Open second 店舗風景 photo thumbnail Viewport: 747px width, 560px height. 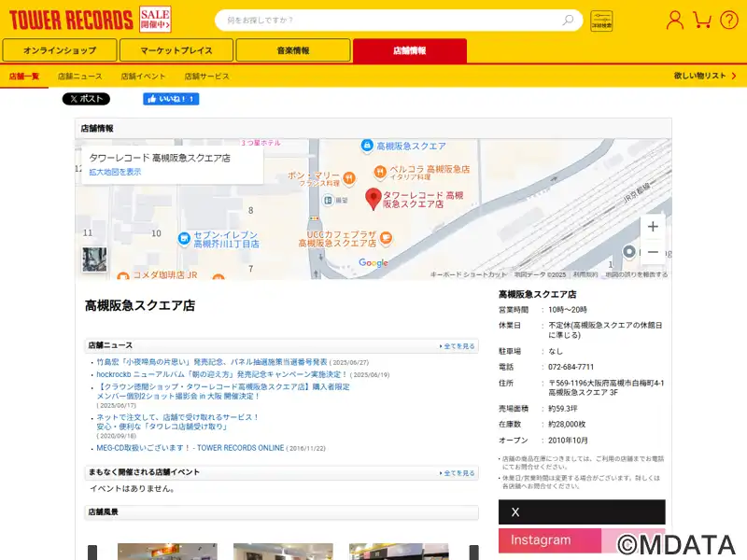[283, 552]
